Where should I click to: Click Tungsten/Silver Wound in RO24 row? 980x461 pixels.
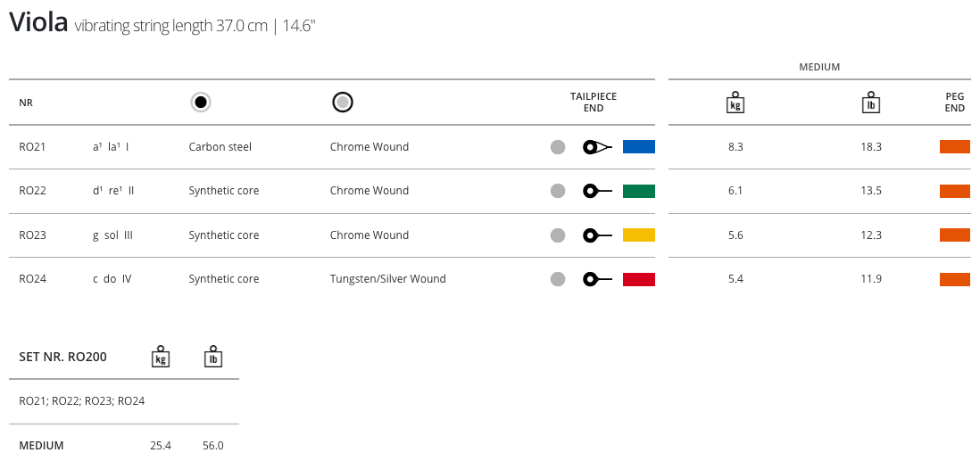[387, 279]
